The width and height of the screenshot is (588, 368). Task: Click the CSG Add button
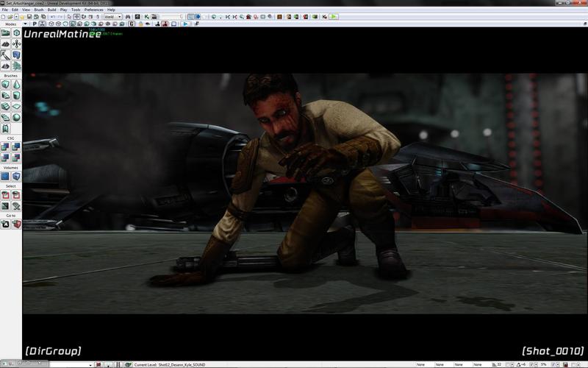pyautogui.click(x=6, y=146)
